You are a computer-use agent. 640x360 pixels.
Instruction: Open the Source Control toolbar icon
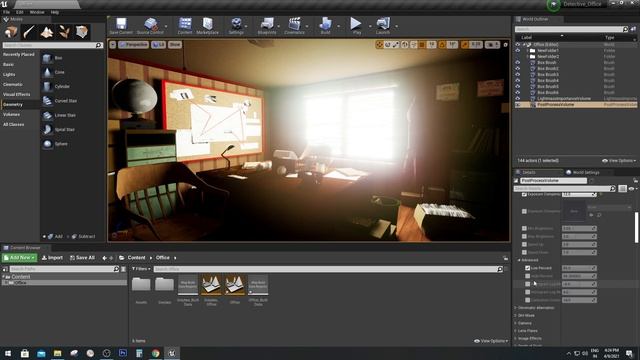coord(150,26)
